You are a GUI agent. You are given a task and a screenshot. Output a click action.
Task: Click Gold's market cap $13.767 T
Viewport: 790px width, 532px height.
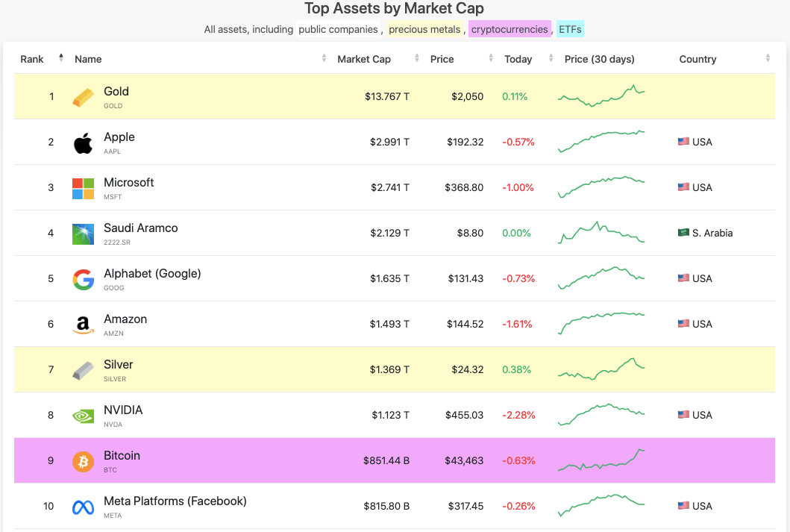pos(387,96)
